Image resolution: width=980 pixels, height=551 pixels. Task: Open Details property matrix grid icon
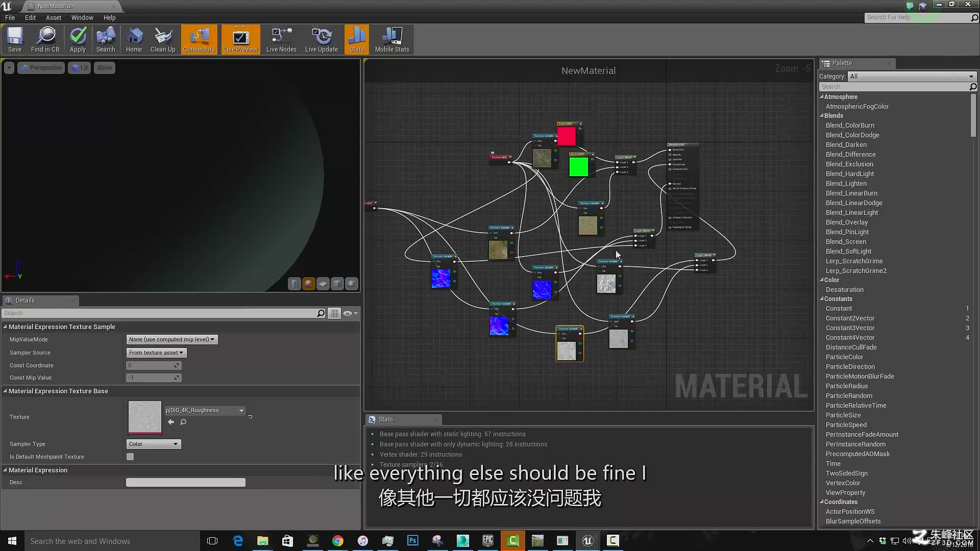click(x=334, y=313)
